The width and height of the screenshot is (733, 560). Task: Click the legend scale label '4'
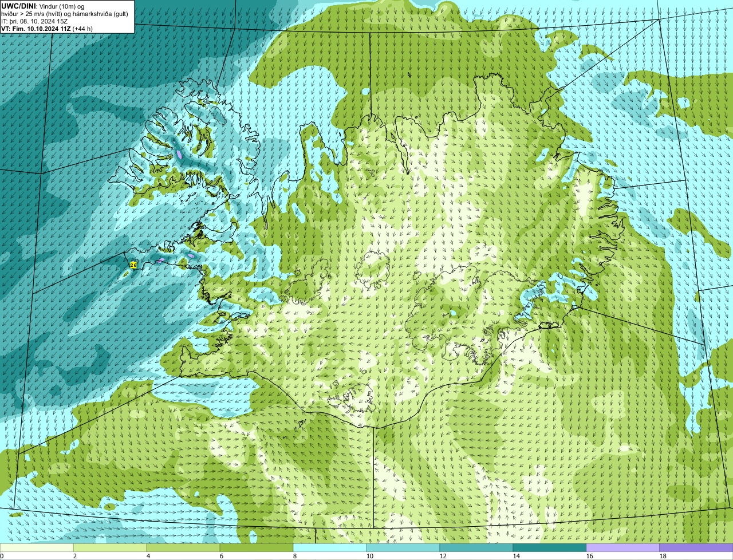pos(148,556)
